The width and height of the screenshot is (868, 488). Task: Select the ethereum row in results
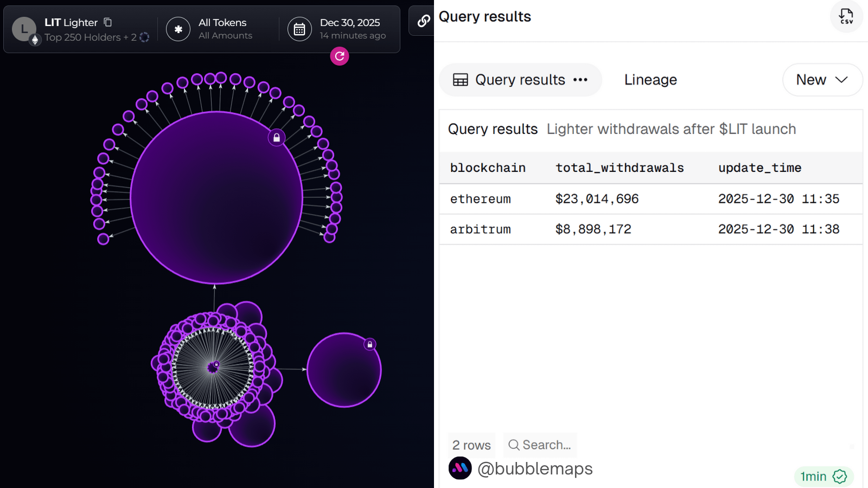pos(481,199)
